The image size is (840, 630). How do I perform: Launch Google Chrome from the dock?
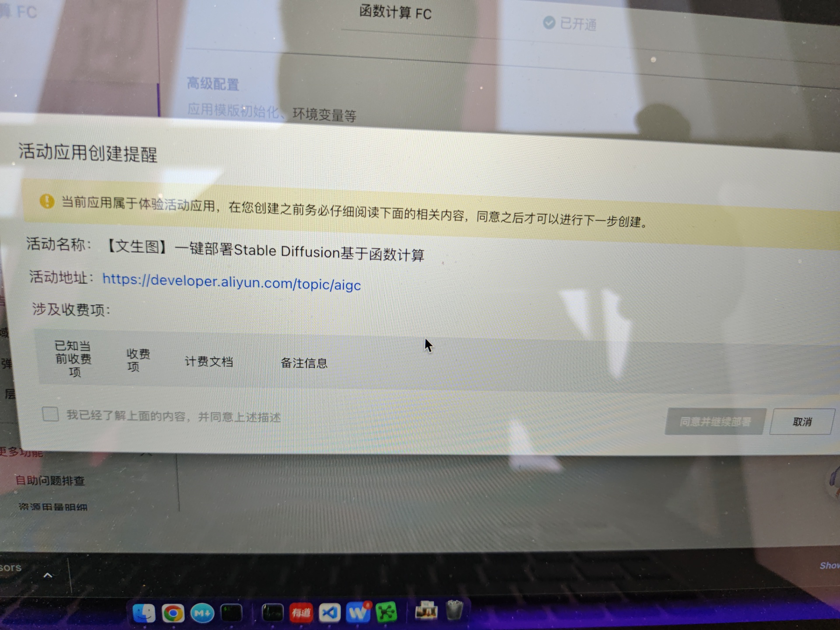click(173, 613)
